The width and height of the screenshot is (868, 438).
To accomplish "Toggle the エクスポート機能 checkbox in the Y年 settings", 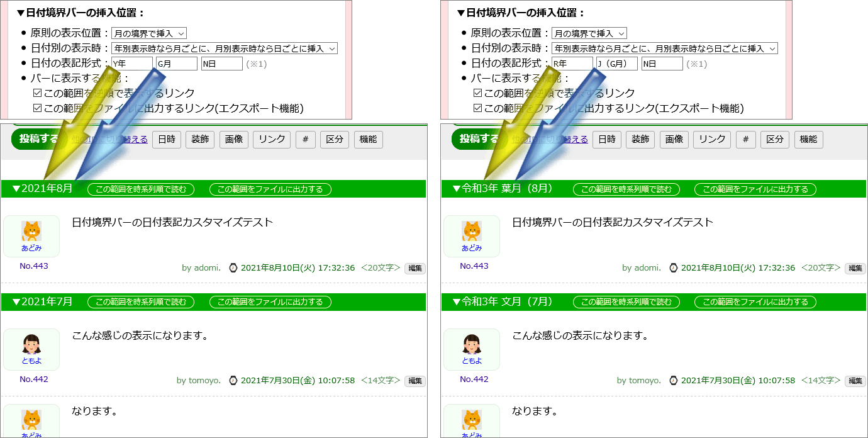I will 37,108.
